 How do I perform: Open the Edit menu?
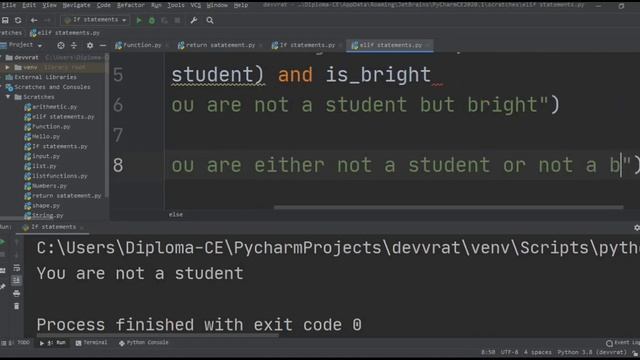pyautogui.click(x=29, y=5)
